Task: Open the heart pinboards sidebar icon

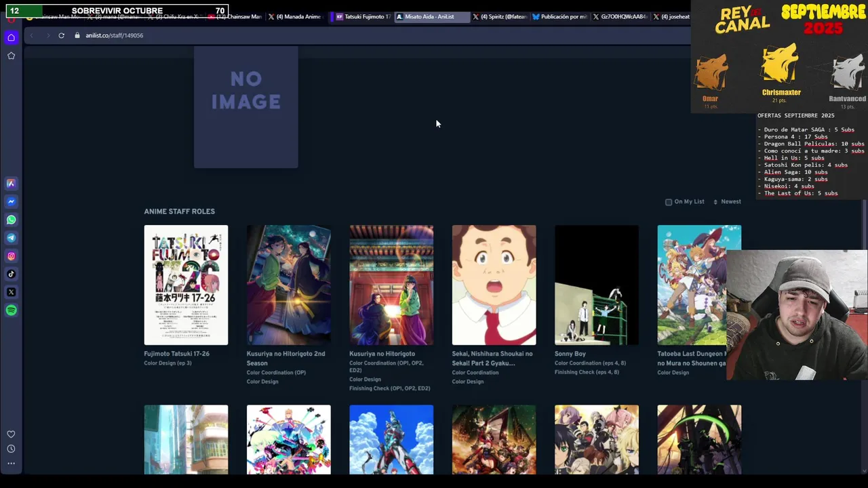Action: [x=11, y=434]
